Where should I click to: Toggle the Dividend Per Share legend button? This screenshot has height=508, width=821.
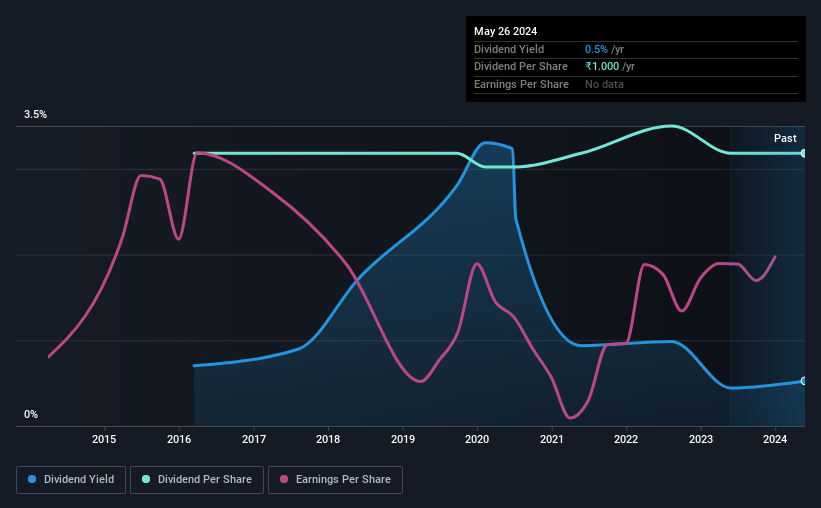[197, 480]
